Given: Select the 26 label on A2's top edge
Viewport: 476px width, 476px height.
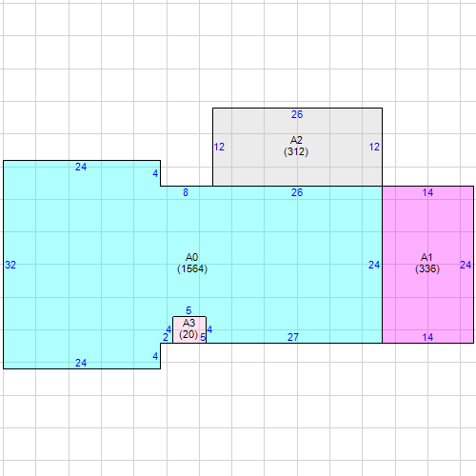Looking at the screenshot, I should pos(297,114).
